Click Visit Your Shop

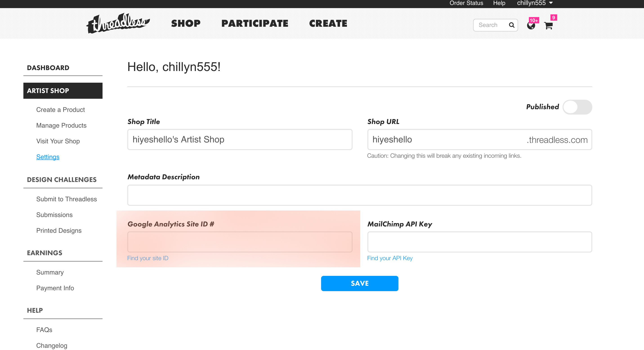coord(58,141)
